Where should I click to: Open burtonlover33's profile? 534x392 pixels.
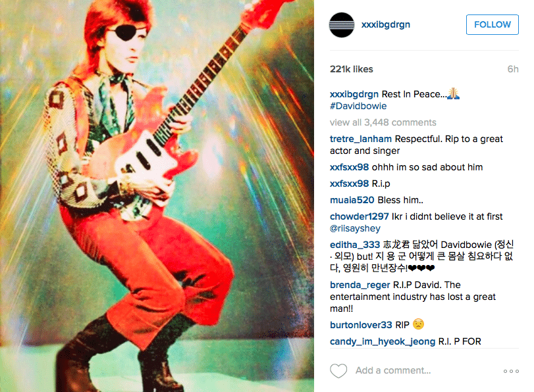tap(361, 325)
